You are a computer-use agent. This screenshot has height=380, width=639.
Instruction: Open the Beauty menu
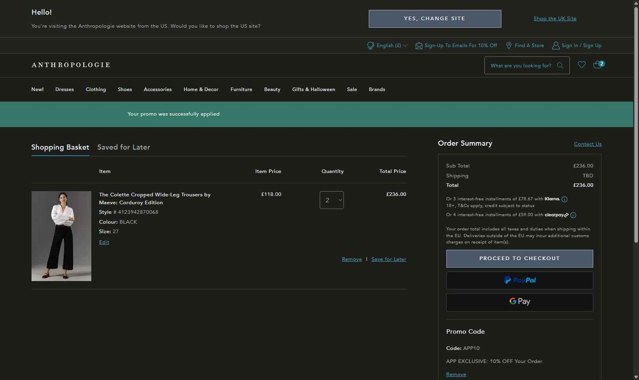(272, 89)
